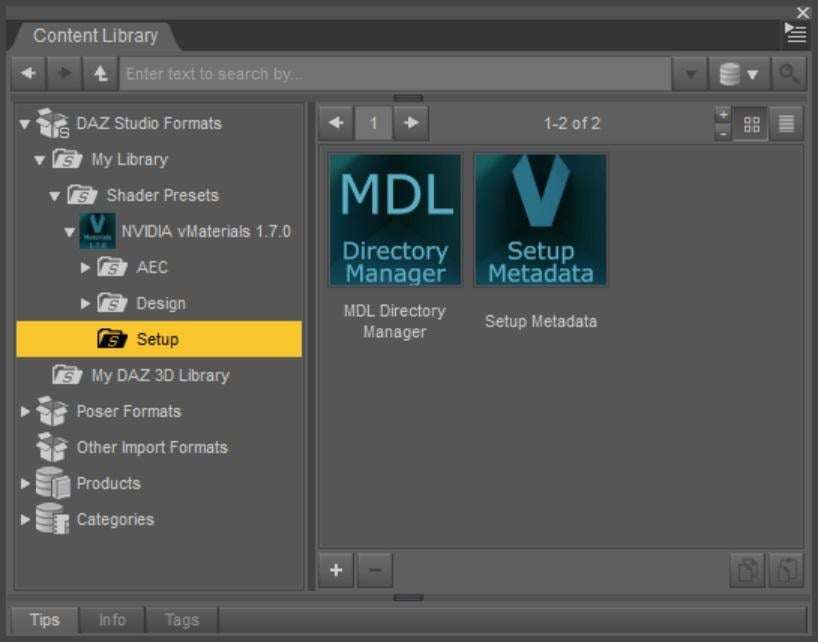The width and height of the screenshot is (818, 642).
Task: Switch to the Tags tab
Action: click(181, 620)
